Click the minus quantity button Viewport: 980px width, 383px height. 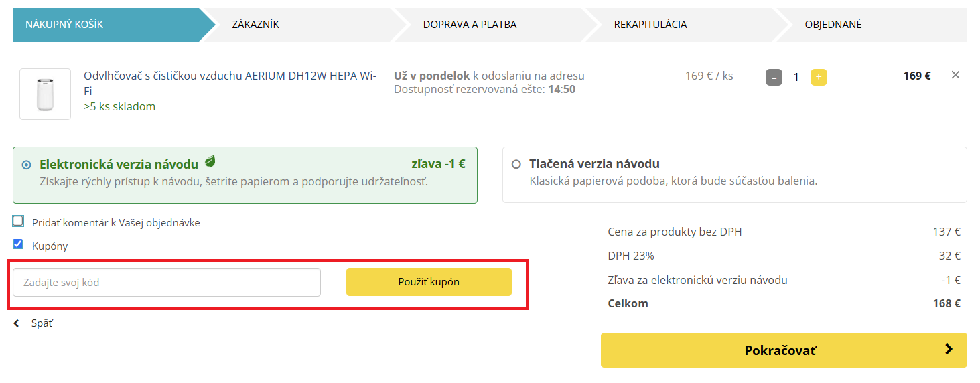[774, 77]
